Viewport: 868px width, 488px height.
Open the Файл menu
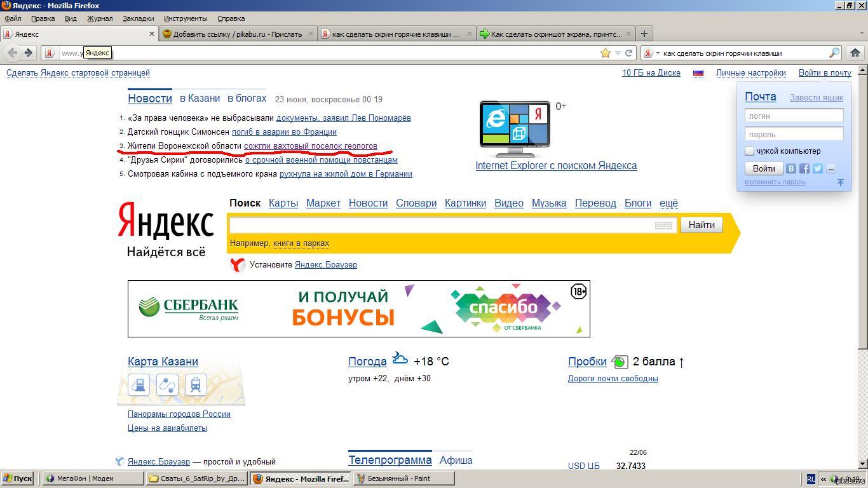coord(13,18)
